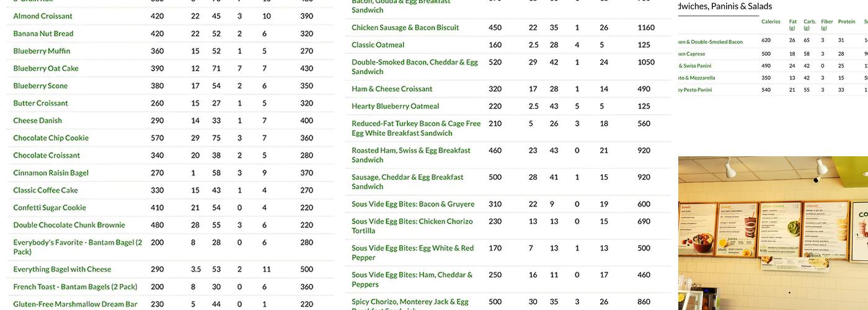Click the Banana Nut Bread link
The width and height of the screenshot is (868, 310).
point(43,33)
